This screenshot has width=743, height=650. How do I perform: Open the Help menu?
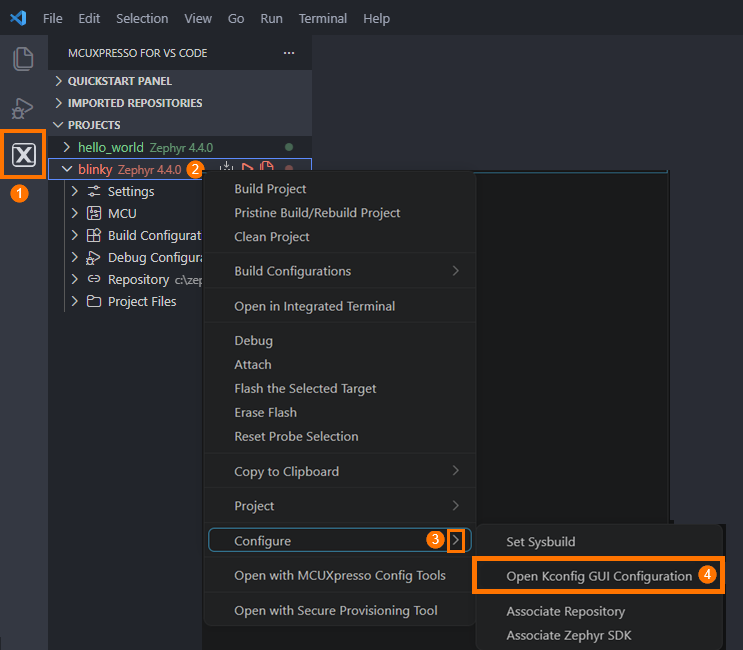377,18
